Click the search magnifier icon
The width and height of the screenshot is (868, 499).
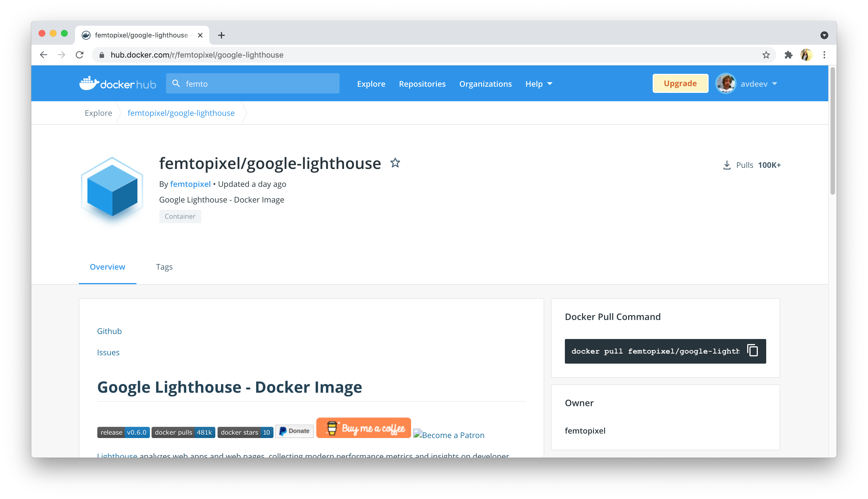176,83
